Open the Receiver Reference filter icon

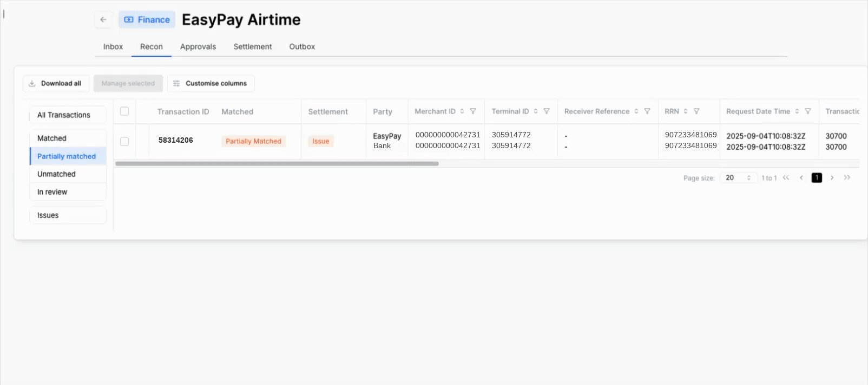647,111
